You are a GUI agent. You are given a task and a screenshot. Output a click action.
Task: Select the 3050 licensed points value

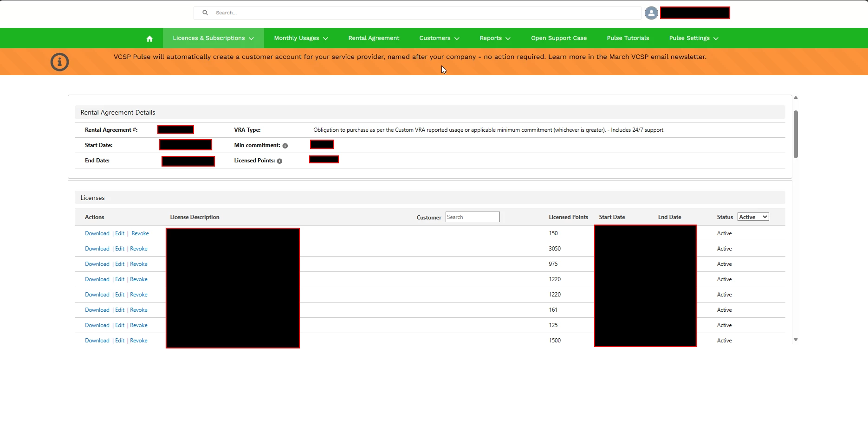pyautogui.click(x=555, y=249)
